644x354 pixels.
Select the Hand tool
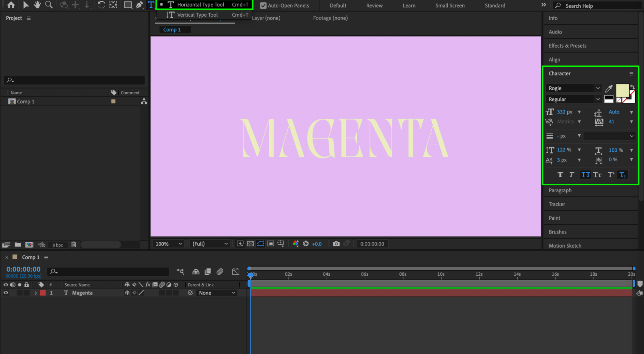point(37,5)
